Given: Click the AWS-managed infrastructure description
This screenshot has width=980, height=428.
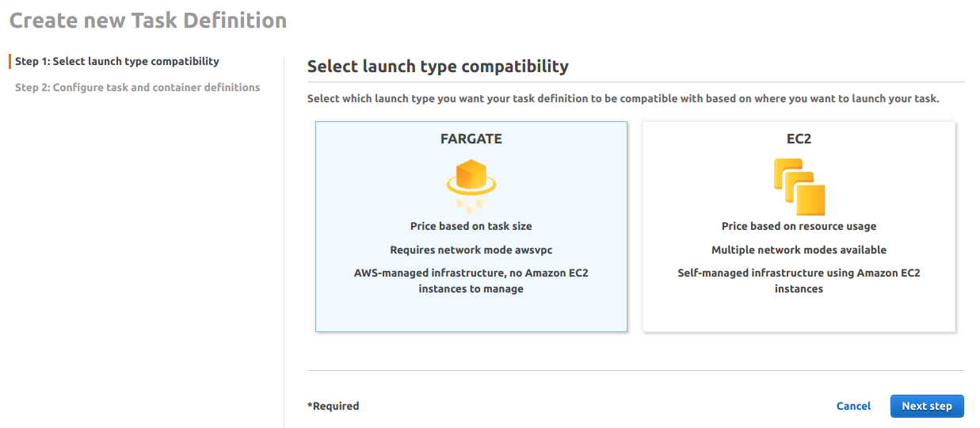Looking at the screenshot, I should coord(471,281).
